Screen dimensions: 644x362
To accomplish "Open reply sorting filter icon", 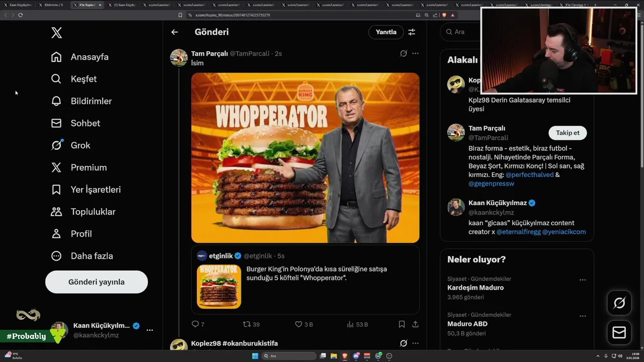I will click(x=412, y=32).
